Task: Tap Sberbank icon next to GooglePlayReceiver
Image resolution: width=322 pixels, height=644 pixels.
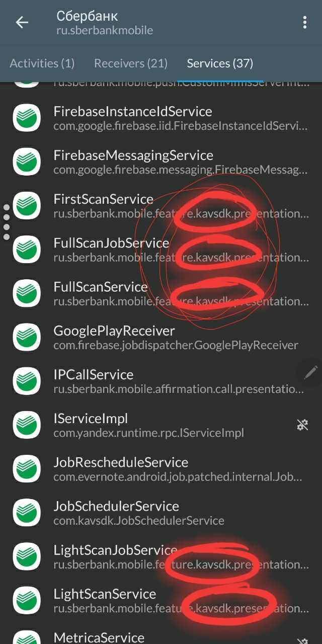Action: pyautogui.click(x=27, y=337)
